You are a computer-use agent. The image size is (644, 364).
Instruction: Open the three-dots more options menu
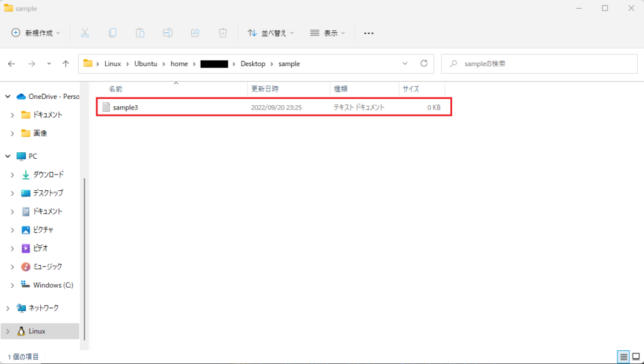(369, 33)
